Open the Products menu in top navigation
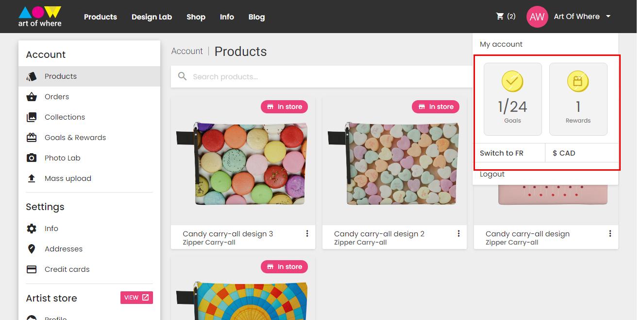Viewport: 644px width, 320px height. [x=101, y=17]
